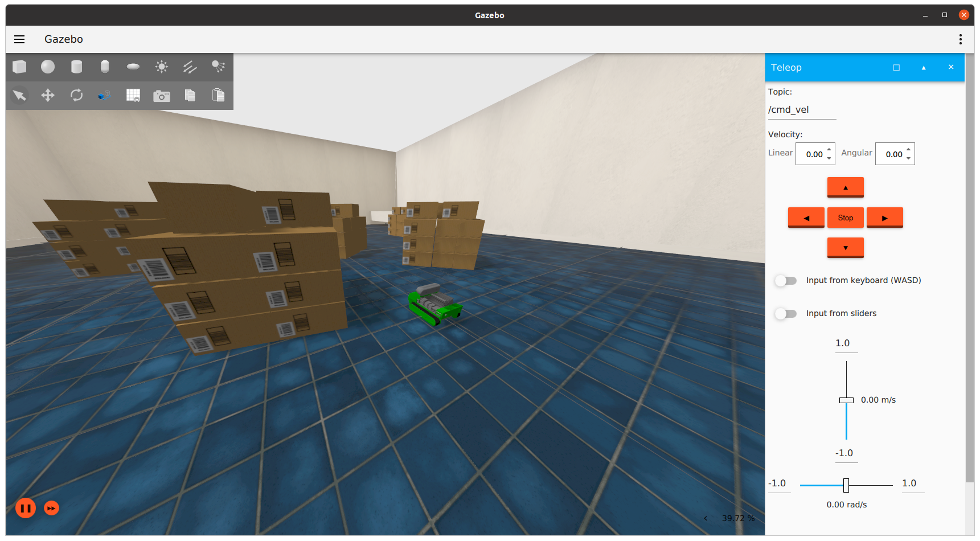Click the paste icon in toolbar

pyautogui.click(x=218, y=95)
